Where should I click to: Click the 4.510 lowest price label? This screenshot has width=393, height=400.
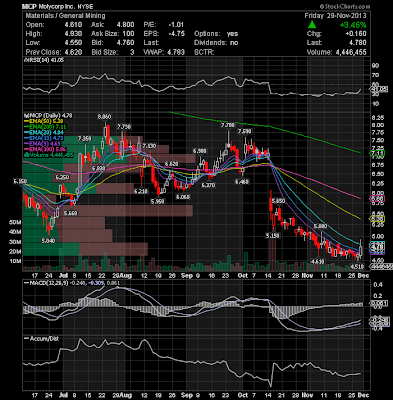[x=356, y=266]
